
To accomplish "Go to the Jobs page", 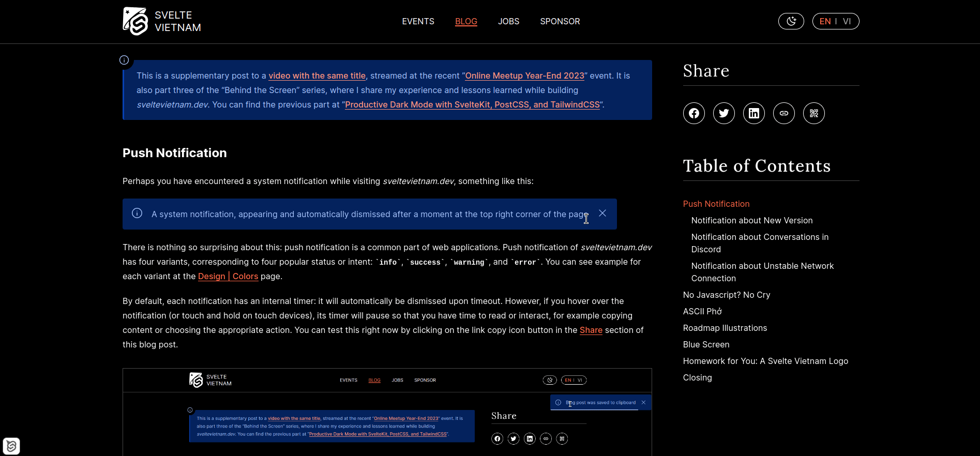I will 508,21.
